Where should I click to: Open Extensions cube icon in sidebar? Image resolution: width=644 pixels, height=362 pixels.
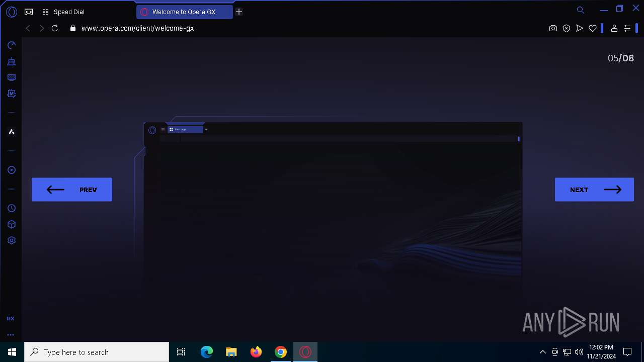point(11,224)
